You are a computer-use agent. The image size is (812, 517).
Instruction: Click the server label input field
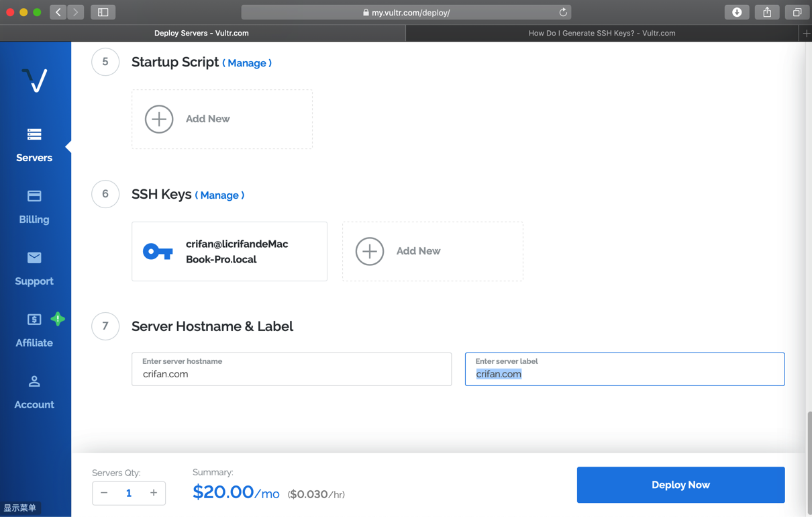tap(624, 374)
